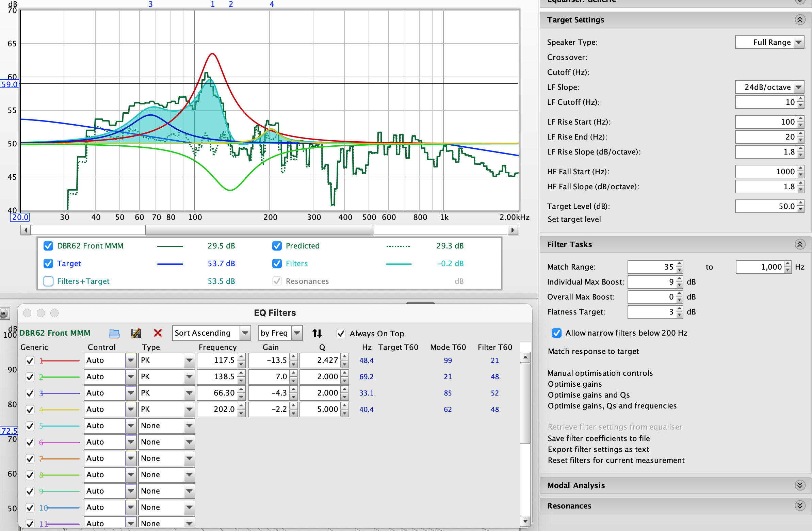812x531 pixels.
Task: Click Optimise gains, Qs and frequencies
Action: (x=612, y=406)
